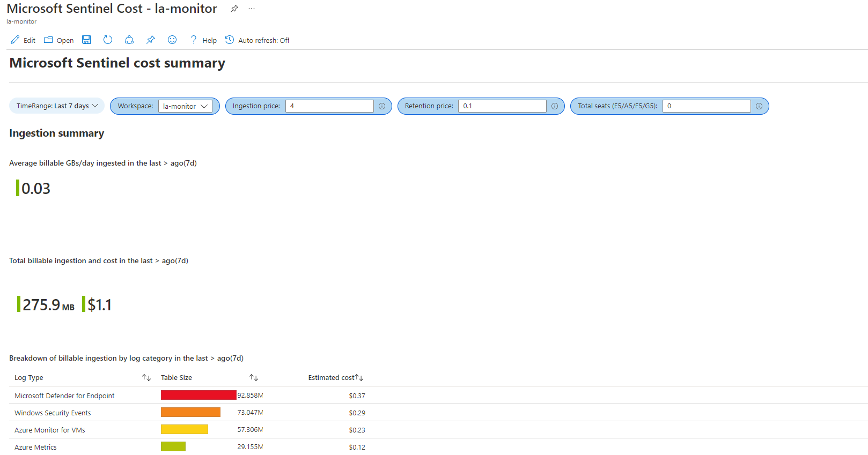868x455 pixels.
Task: Sort the table by Table Size column
Action: click(x=254, y=378)
